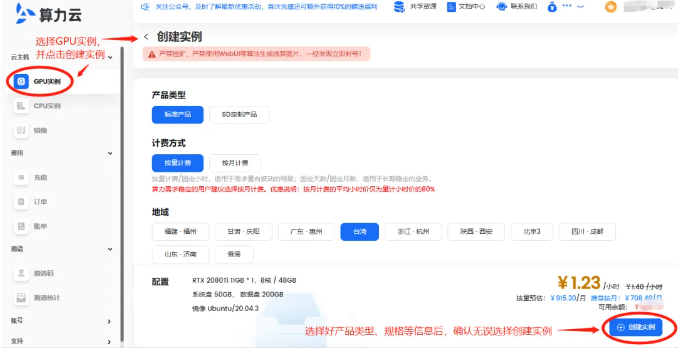This screenshot has width=680, height=360.
Task: Click the orange user avatar icon
Action: [611, 7]
